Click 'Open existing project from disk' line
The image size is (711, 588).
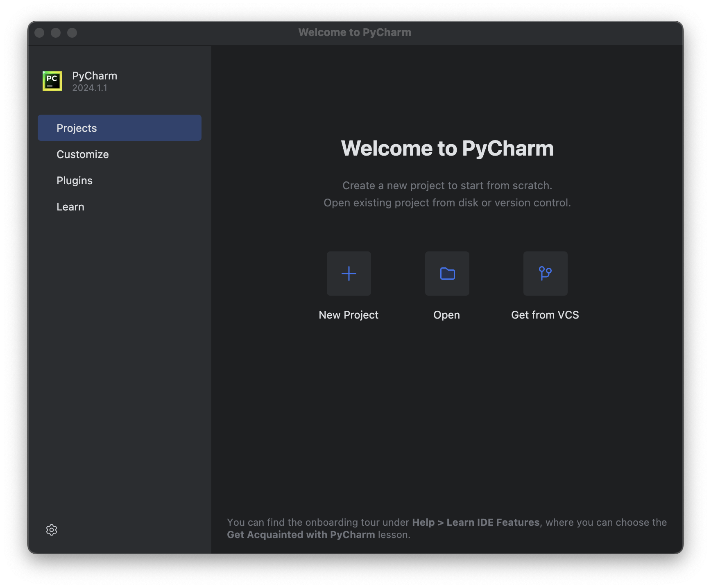coord(447,203)
